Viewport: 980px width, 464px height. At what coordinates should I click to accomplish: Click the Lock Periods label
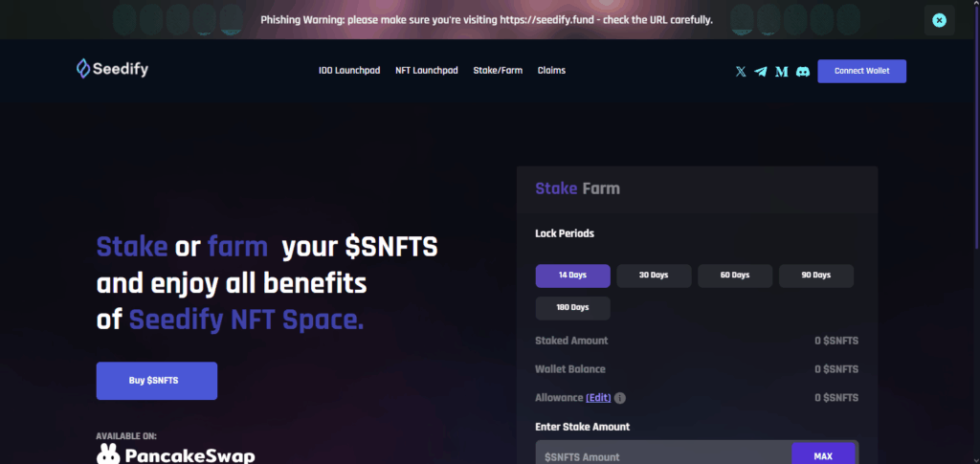[x=565, y=233]
